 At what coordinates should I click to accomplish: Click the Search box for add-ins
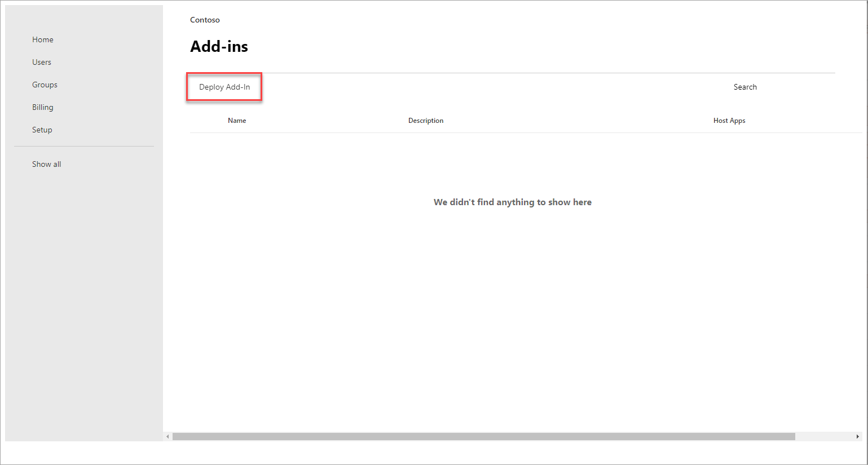pyautogui.click(x=745, y=87)
